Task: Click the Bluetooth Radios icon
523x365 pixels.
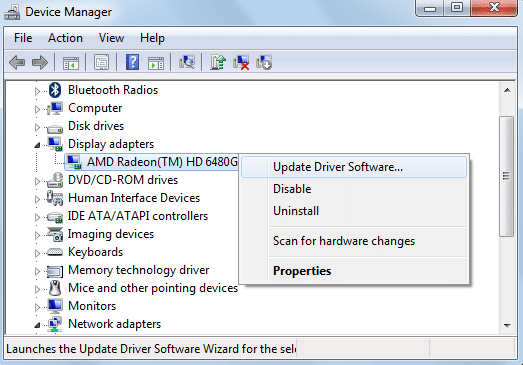Action: [55, 90]
